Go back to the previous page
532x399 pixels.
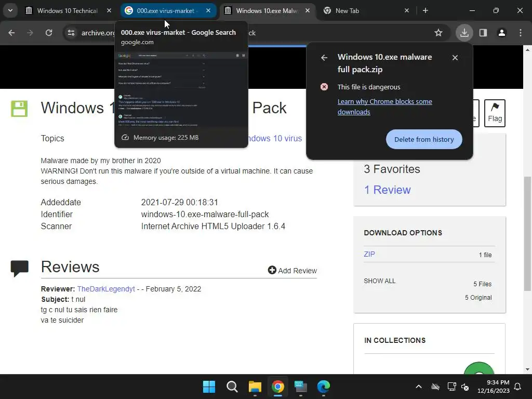click(11, 33)
